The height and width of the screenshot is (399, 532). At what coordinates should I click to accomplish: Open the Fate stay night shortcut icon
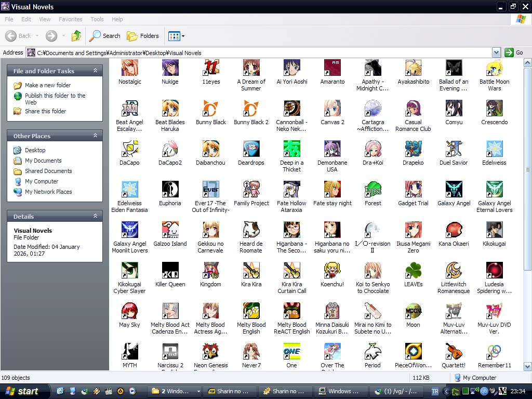pos(332,190)
